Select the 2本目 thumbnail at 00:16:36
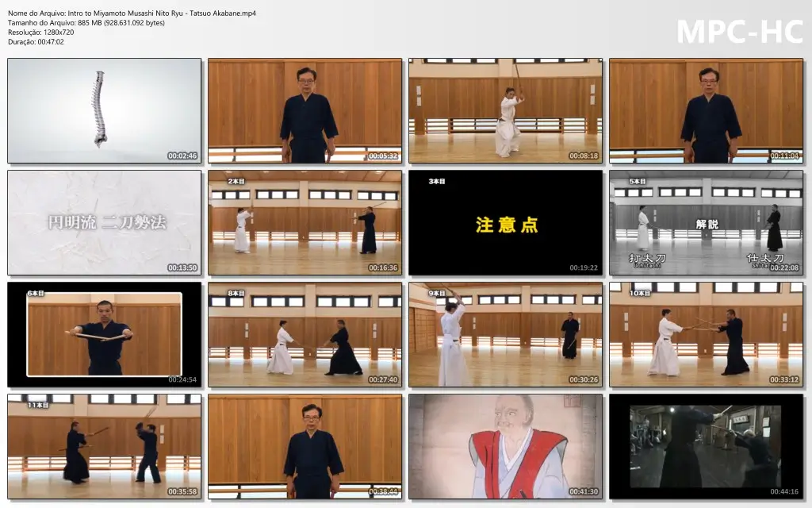The image size is (812, 508). (x=305, y=223)
